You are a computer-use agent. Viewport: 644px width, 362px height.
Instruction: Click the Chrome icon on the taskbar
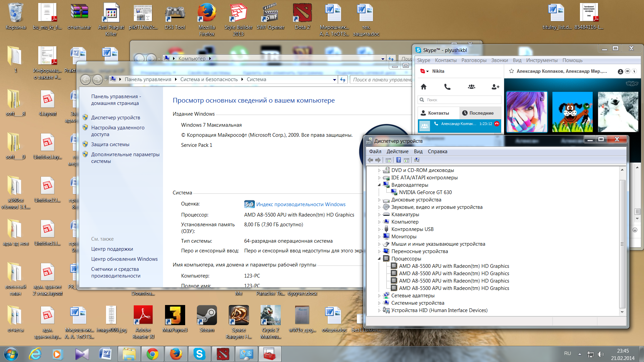pyautogui.click(x=152, y=354)
